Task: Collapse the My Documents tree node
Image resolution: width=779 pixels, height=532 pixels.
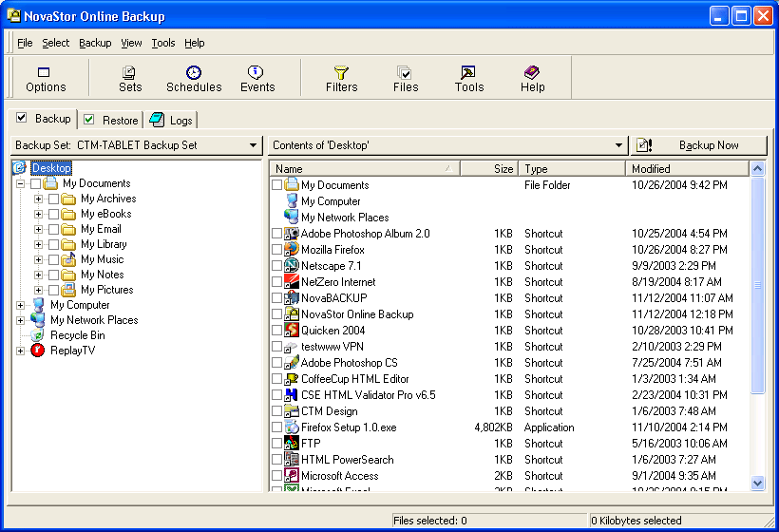Action: click(20, 183)
